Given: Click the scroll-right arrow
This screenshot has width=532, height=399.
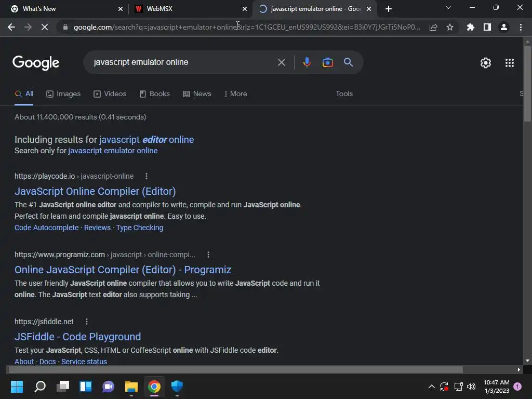Looking at the screenshot, I should click(x=519, y=369).
